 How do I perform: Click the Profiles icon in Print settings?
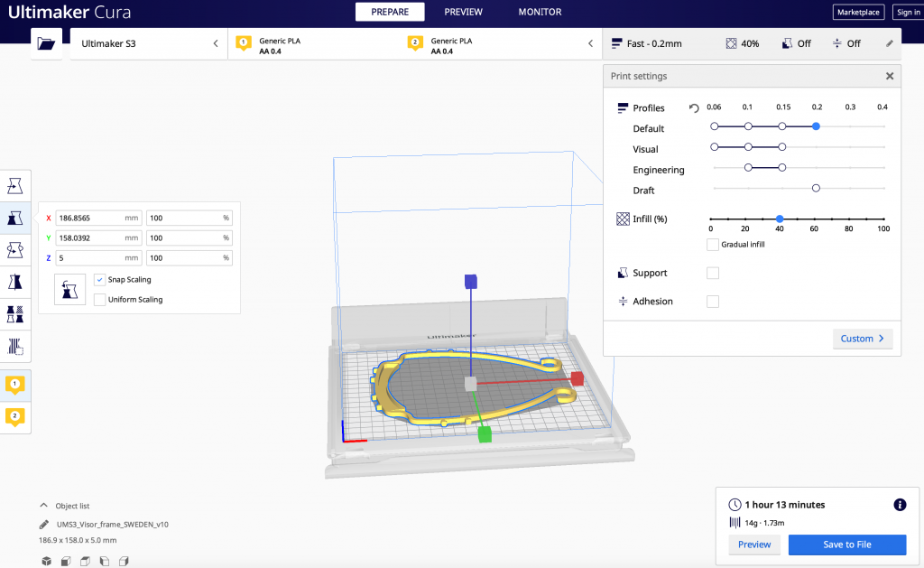pos(623,108)
